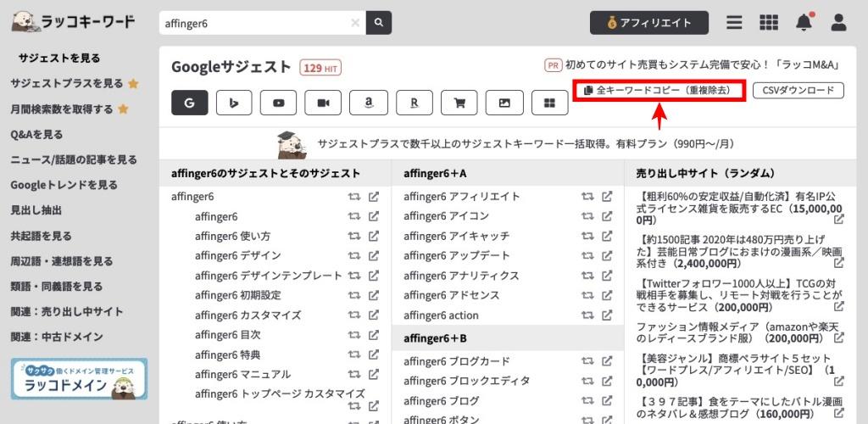Image resolution: width=868 pixels, height=424 pixels.
Task: Open 月間検索数を取得する in sidebar
Action: coord(61,109)
